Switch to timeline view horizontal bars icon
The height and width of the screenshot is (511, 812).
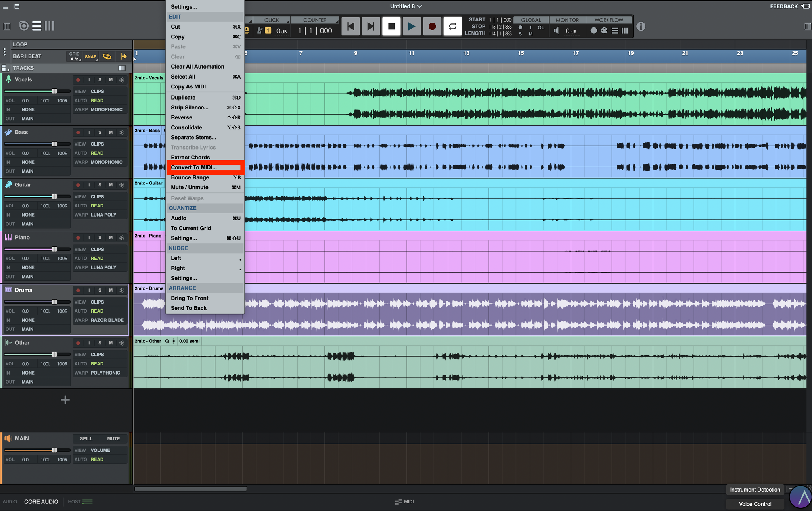[37, 26]
